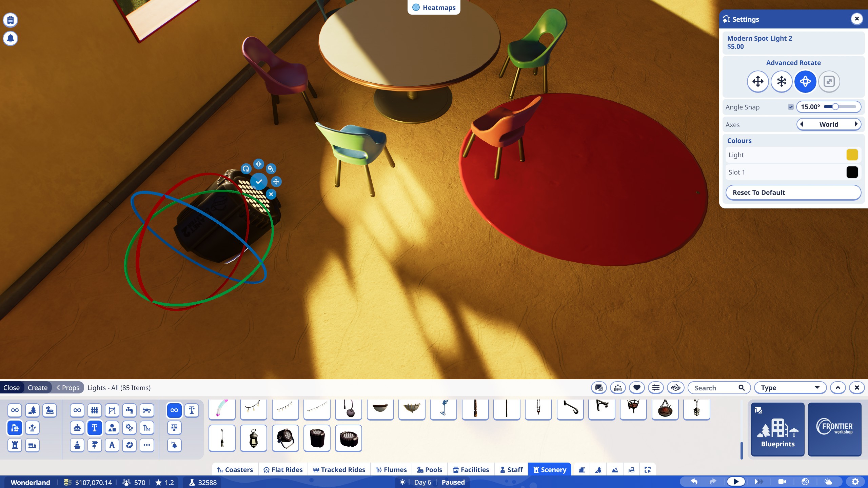Viewport: 868px width, 488px height.
Task: Open the Light colour swatch
Action: coord(852,155)
